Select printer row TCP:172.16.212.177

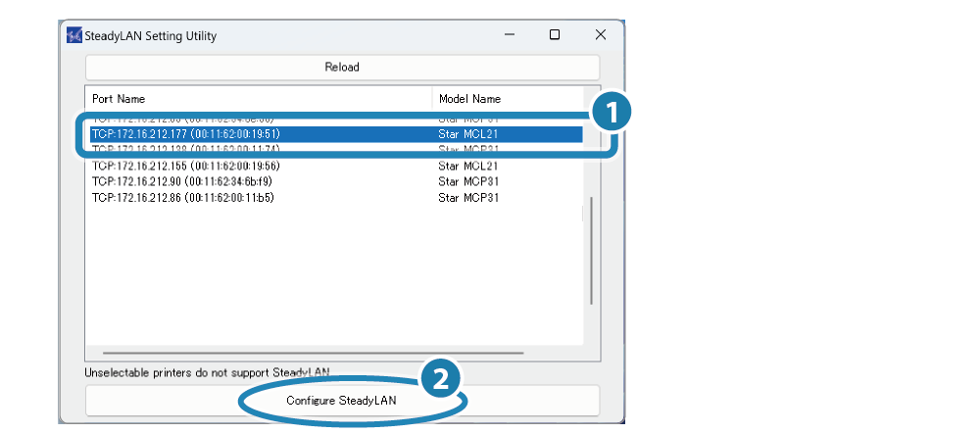click(x=336, y=133)
